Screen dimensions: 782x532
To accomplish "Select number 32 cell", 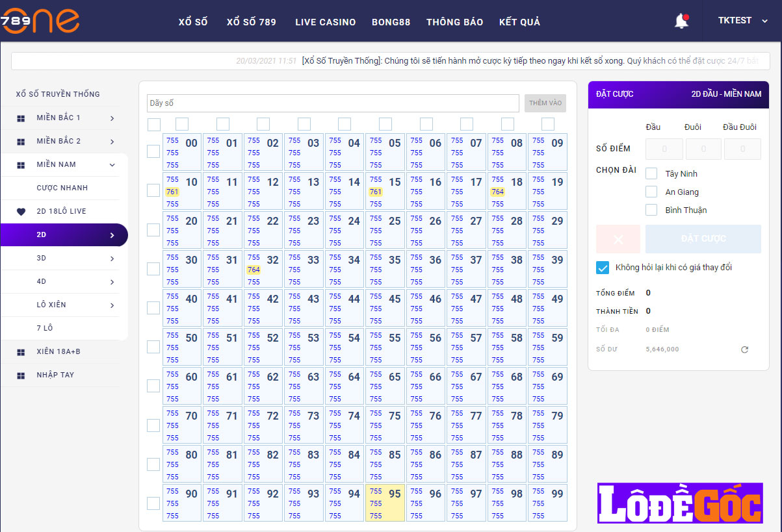I will point(263,269).
